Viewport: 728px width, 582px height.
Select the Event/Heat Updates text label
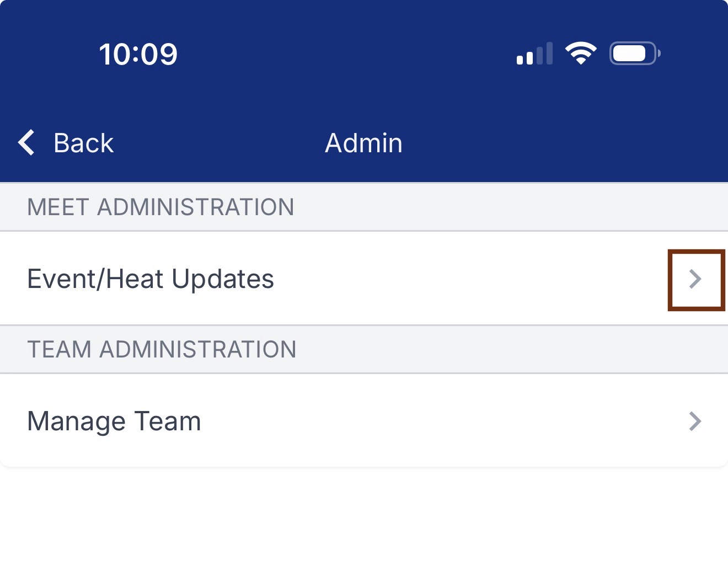pyautogui.click(x=151, y=279)
